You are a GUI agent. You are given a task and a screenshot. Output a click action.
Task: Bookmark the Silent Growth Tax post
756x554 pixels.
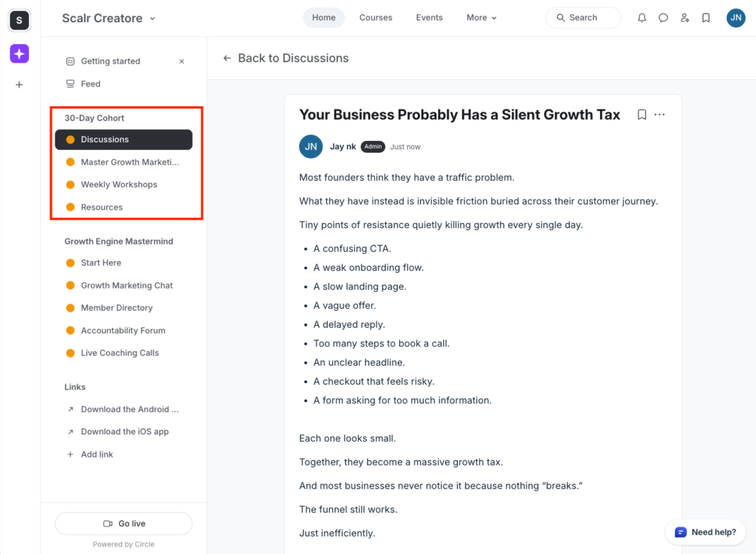coord(642,114)
